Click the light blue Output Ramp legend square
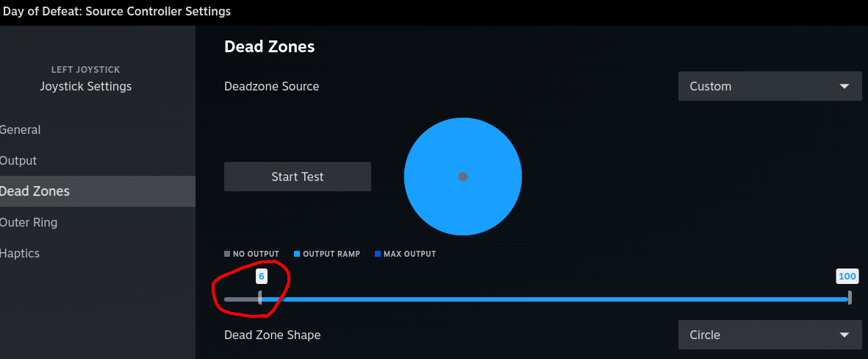 point(297,254)
